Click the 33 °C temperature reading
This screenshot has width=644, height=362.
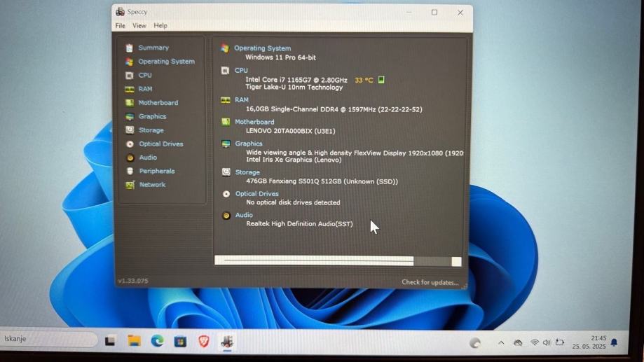coord(364,81)
